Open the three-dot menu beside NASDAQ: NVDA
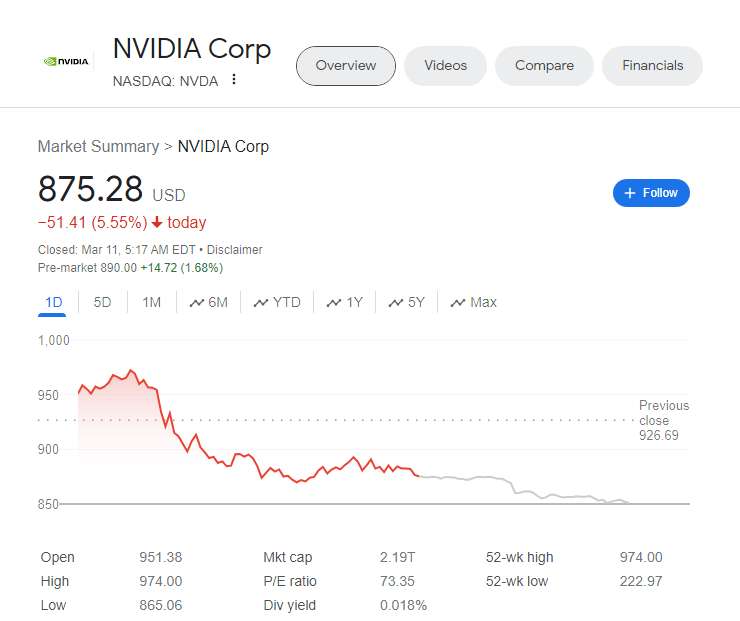 pyautogui.click(x=234, y=80)
